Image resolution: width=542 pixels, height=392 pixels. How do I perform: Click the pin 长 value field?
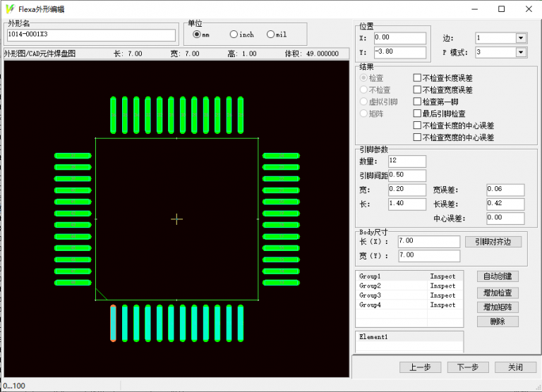point(407,204)
